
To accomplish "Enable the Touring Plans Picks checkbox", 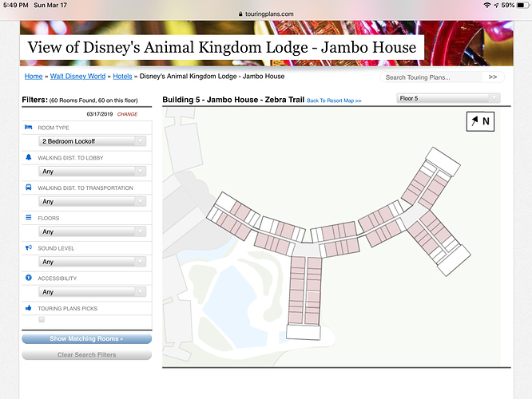I will pyautogui.click(x=42, y=319).
